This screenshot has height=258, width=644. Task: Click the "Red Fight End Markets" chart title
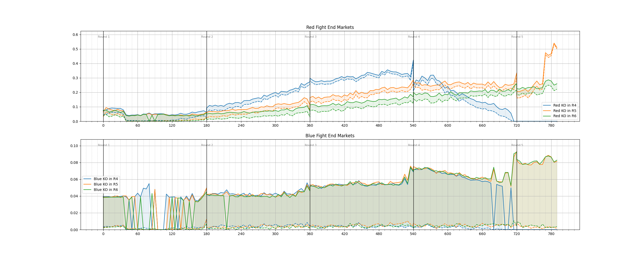pyautogui.click(x=330, y=27)
